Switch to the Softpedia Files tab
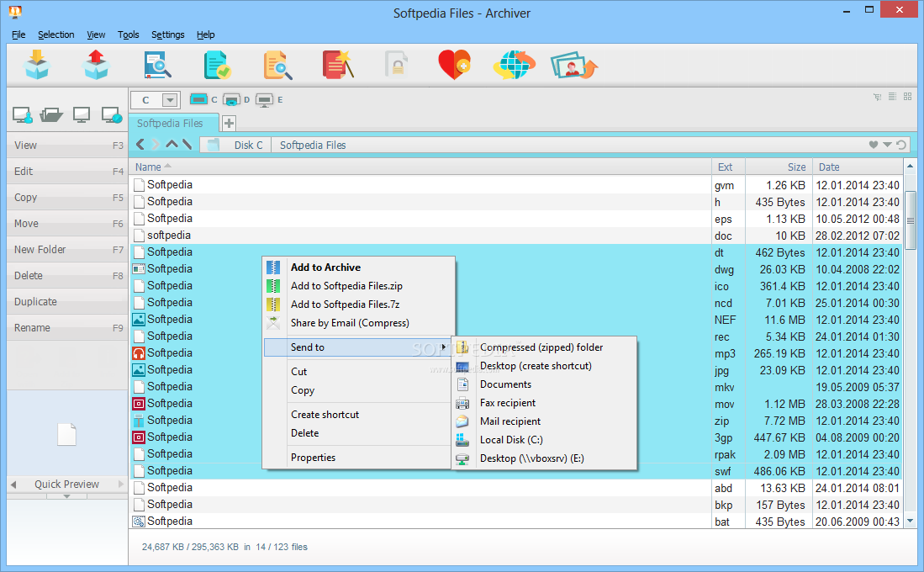This screenshot has width=924, height=572. 174,124
